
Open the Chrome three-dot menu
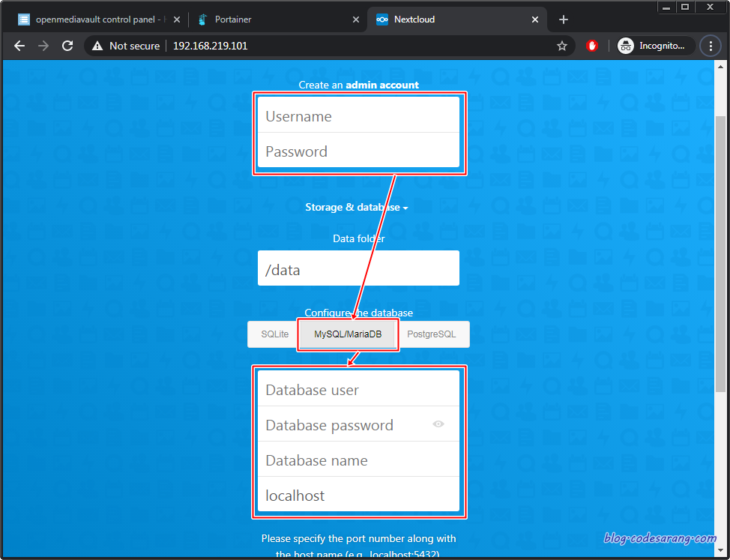tap(711, 46)
